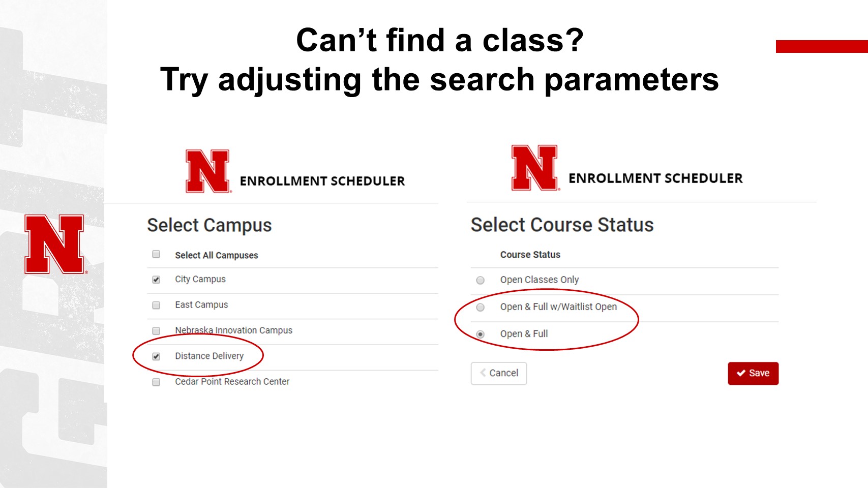Uncheck the Distance Delivery checkbox
This screenshot has width=868, height=488.
click(156, 356)
